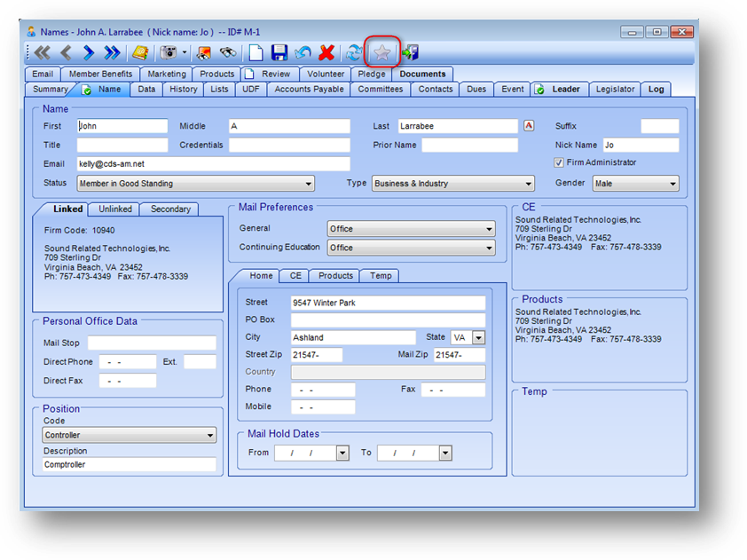The height and width of the screenshot is (560, 747).
Task: Click the Email address input field
Action: pyautogui.click(x=213, y=164)
